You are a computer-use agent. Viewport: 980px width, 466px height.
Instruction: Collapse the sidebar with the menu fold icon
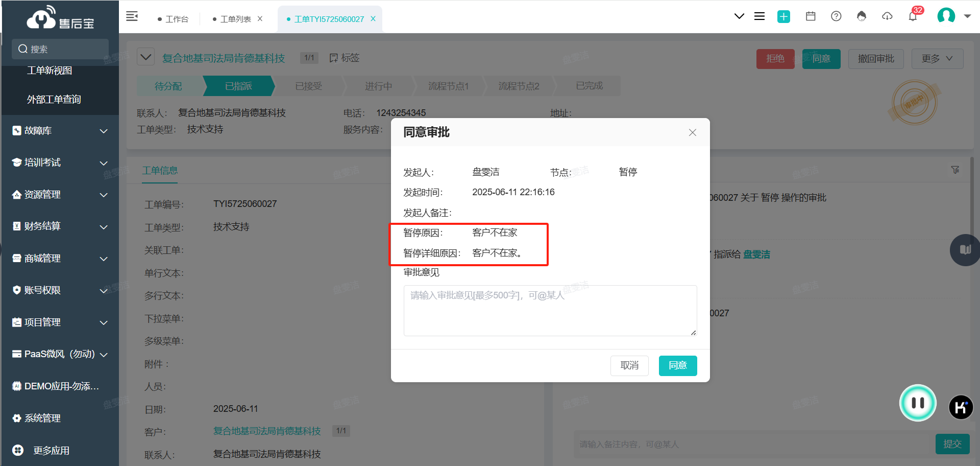[x=132, y=16]
